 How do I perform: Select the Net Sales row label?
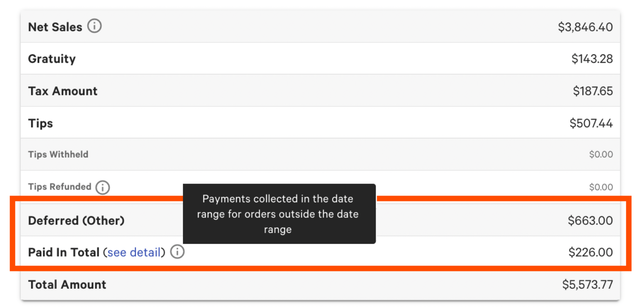point(55,27)
